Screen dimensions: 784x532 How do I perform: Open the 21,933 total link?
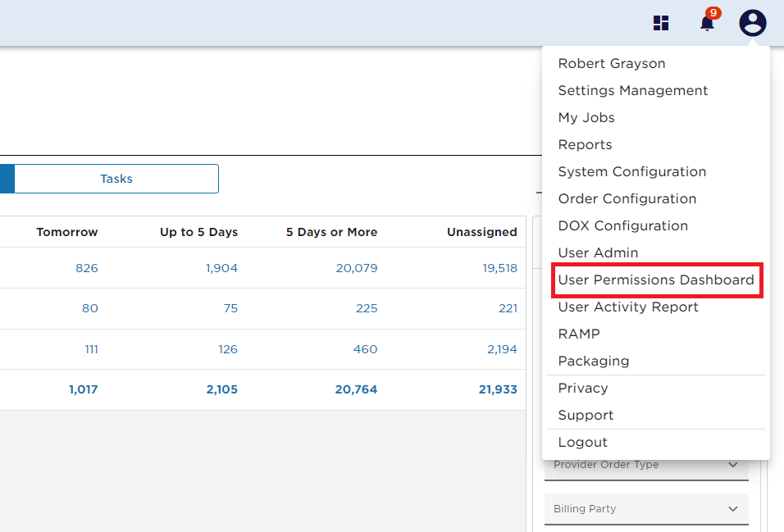(x=498, y=389)
